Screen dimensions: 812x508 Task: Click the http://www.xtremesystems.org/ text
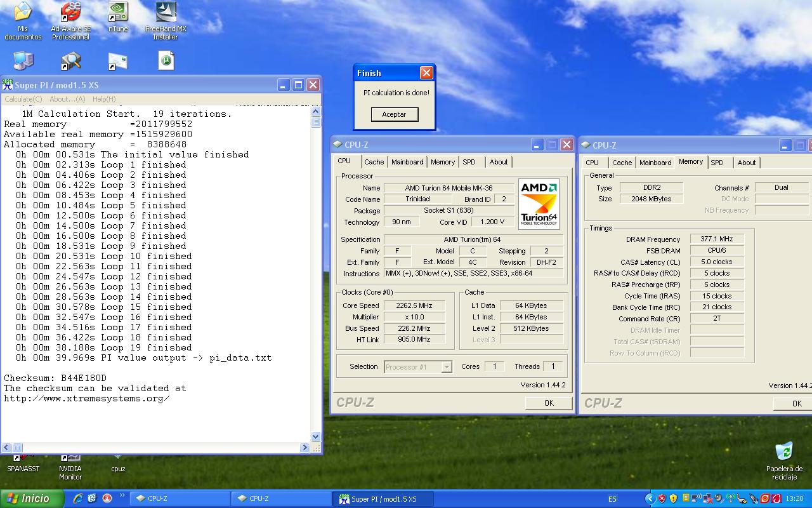87,398
